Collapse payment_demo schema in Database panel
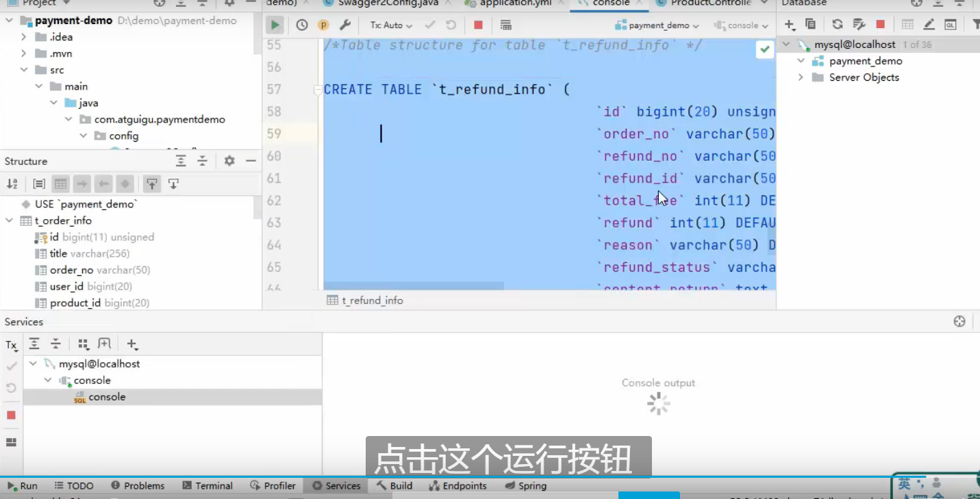 (x=801, y=61)
